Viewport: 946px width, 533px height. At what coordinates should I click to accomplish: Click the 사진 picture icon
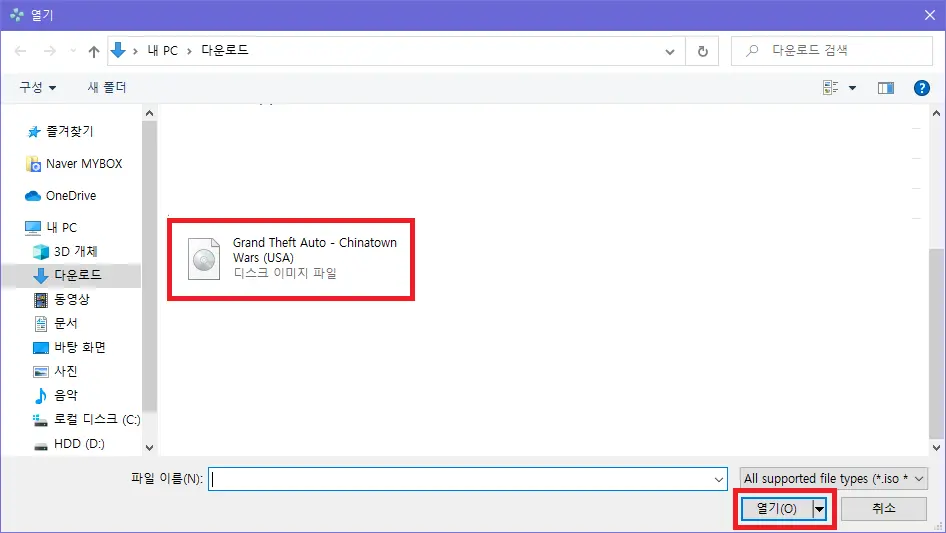pos(40,372)
